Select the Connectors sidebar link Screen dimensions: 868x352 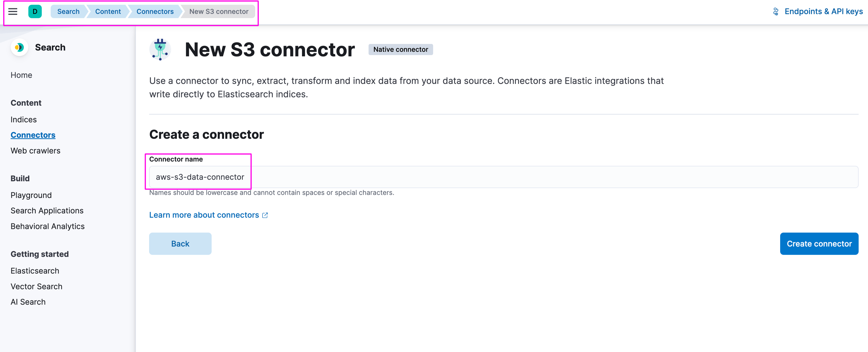point(33,134)
